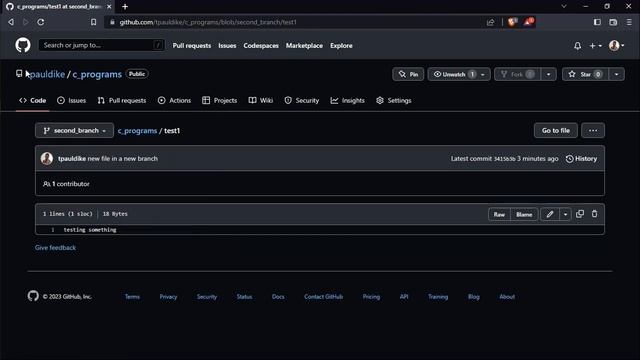Image resolution: width=640 pixels, height=360 pixels.
Task: Click the Go to file button
Action: (x=556, y=130)
